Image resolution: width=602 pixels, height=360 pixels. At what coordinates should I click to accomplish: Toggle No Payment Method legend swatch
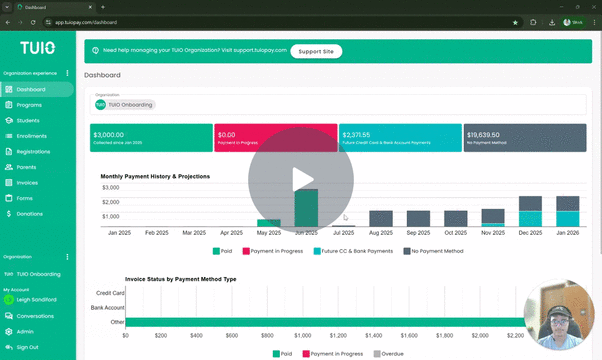point(407,251)
